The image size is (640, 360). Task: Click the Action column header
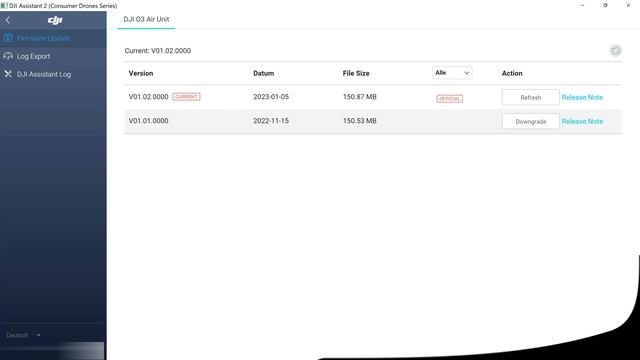512,73
